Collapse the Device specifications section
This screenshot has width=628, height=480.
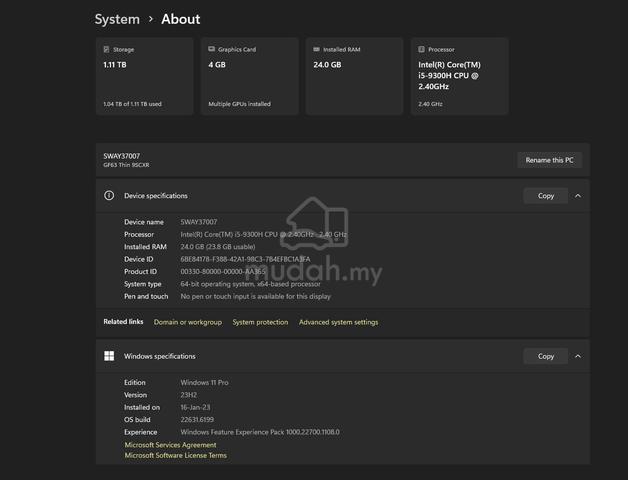[578, 196]
